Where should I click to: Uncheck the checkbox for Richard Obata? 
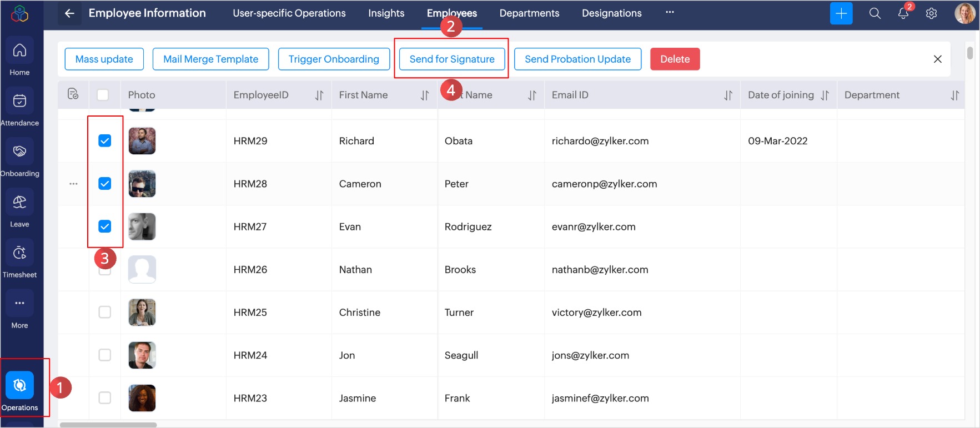pos(104,141)
